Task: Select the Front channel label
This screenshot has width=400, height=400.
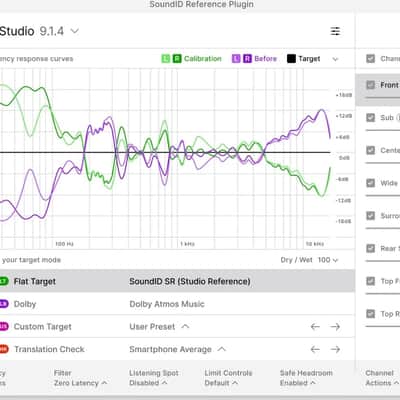Action: pos(390,85)
